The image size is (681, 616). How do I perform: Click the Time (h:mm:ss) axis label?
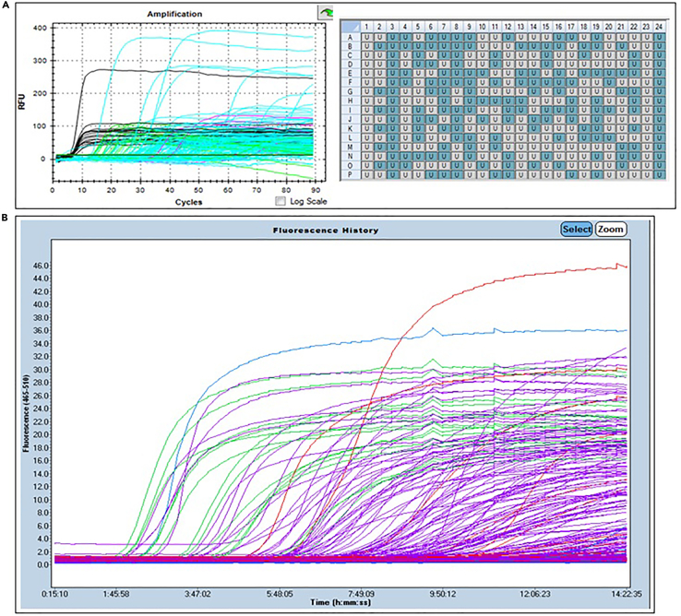tap(340, 599)
